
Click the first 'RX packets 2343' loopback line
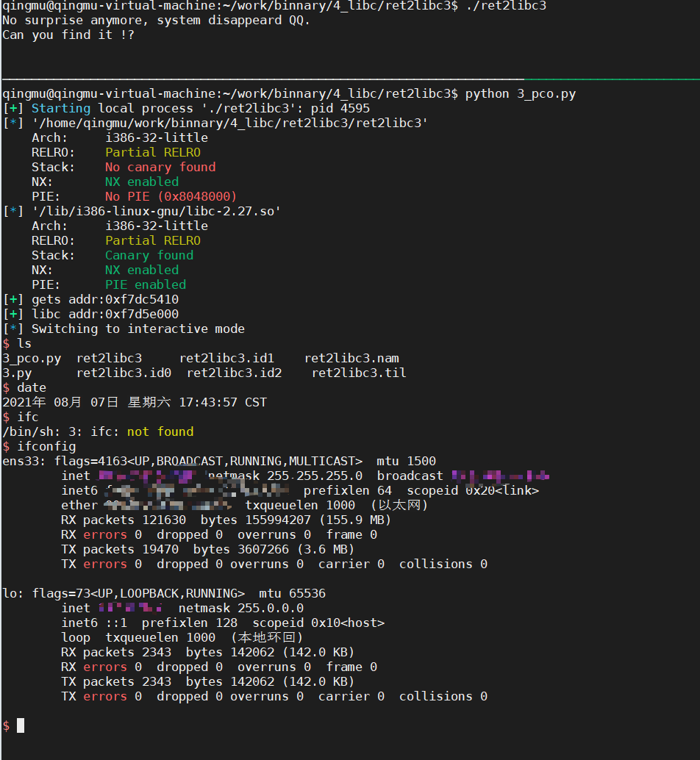click(x=207, y=653)
